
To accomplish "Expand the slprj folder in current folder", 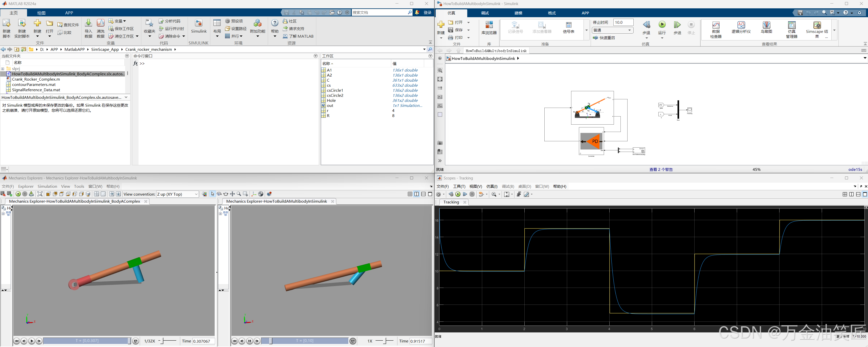I will pos(3,69).
